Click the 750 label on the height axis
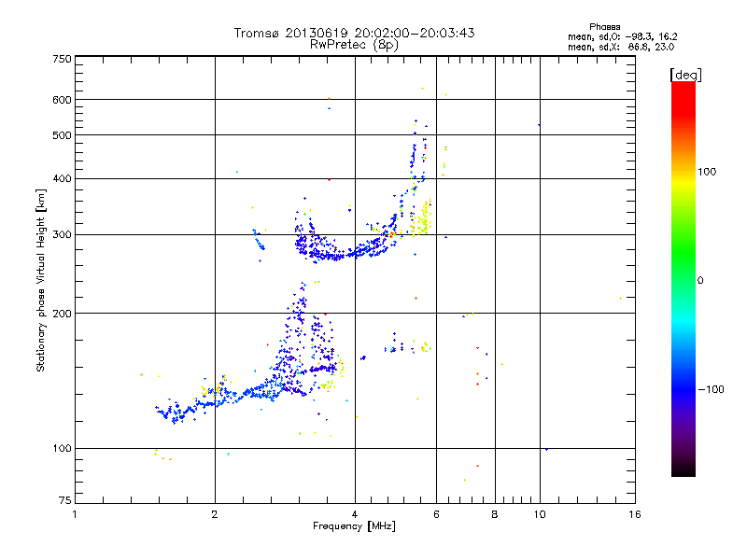 [62, 59]
